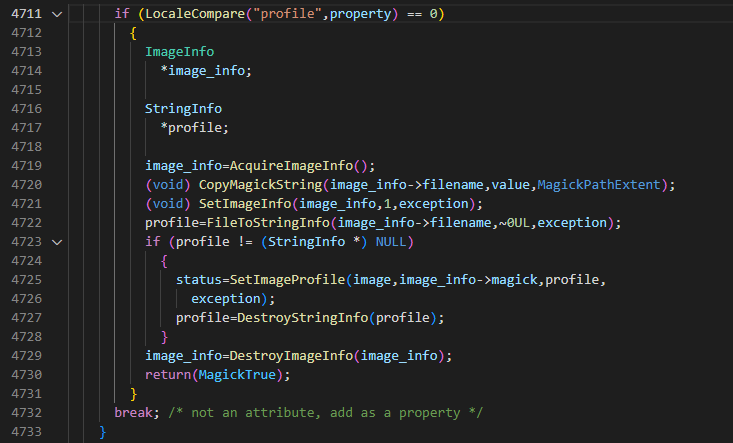Click FileToStringInfo function name

(x=268, y=223)
